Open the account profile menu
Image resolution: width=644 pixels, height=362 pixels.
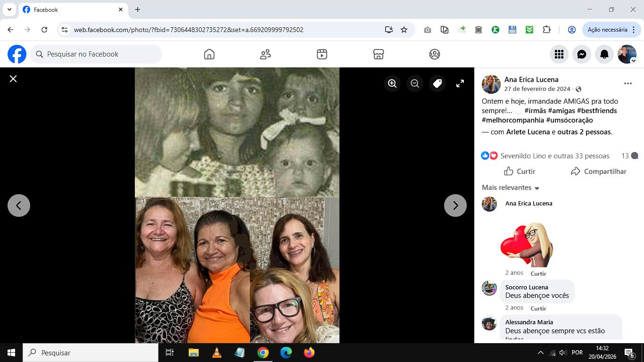tap(627, 54)
